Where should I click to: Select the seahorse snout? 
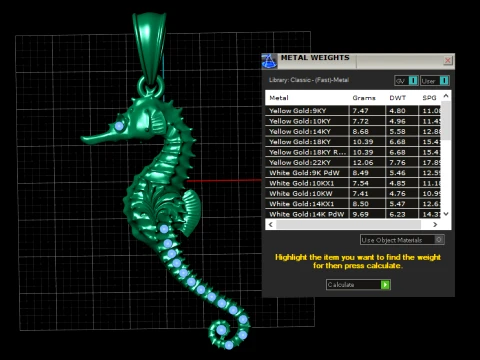97,137
